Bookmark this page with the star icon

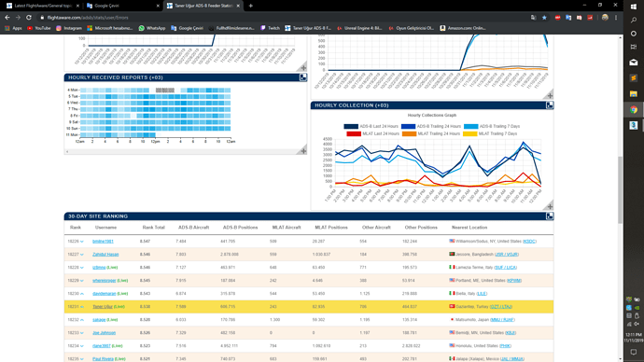point(544,18)
